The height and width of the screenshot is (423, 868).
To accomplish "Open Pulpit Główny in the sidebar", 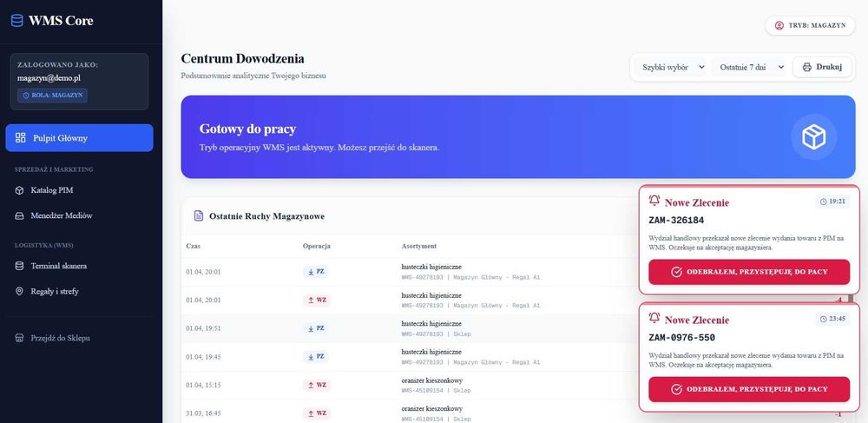I will click(79, 138).
